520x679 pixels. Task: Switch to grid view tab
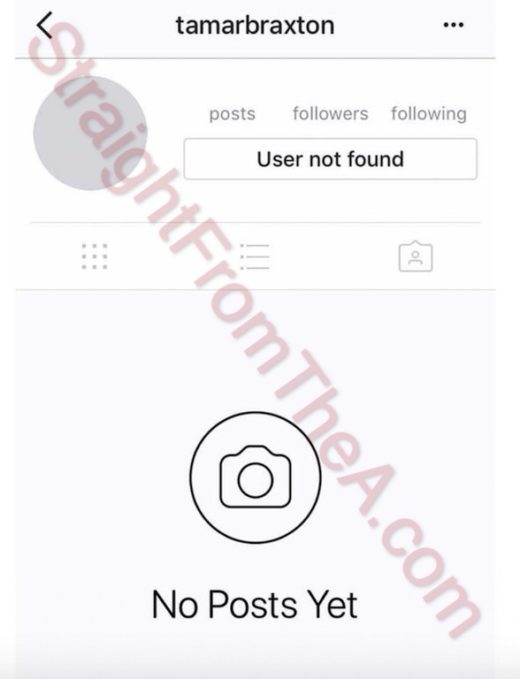coord(94,256)
